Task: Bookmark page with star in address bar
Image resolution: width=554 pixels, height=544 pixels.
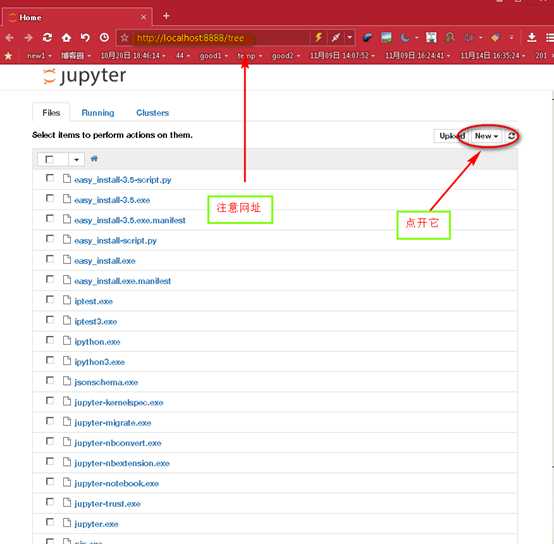Action: tap(124, 37)
